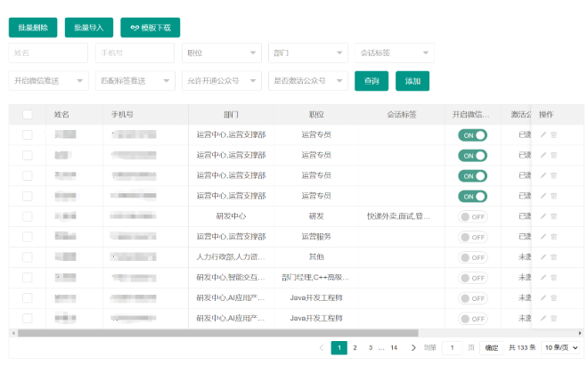The height and width of the screenshot is (374, 588).
Task: Click the 手机号 input field
Action: tap(135, 53)
